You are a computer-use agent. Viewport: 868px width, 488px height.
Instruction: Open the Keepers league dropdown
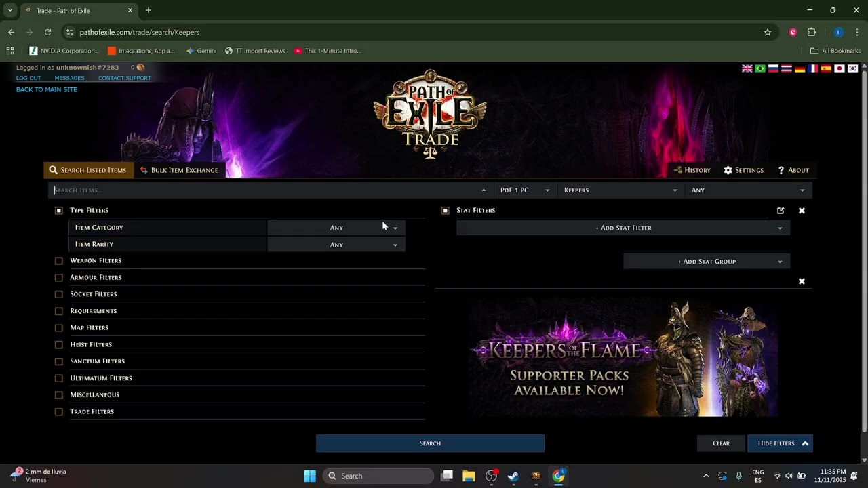[620, 190]
